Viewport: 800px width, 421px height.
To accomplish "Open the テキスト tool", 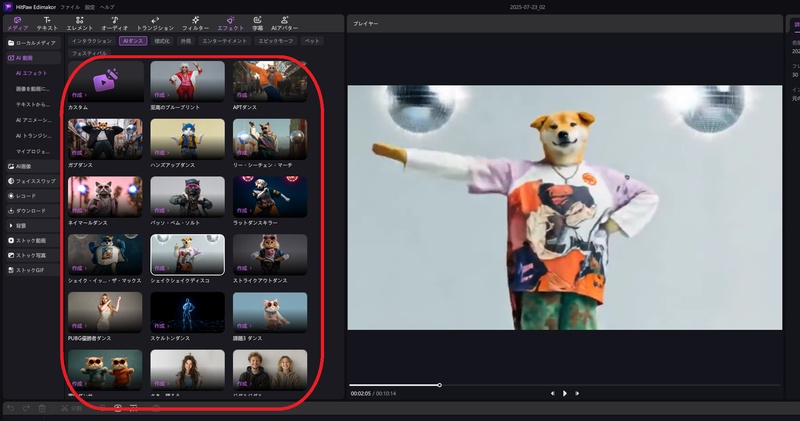I will [47, 23].
